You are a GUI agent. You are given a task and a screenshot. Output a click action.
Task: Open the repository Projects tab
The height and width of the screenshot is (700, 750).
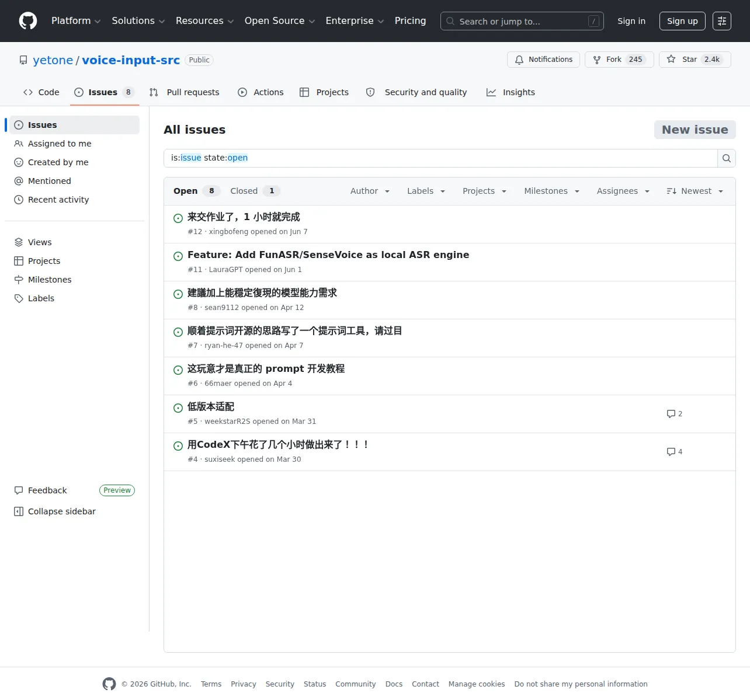(x=324, y=92)
